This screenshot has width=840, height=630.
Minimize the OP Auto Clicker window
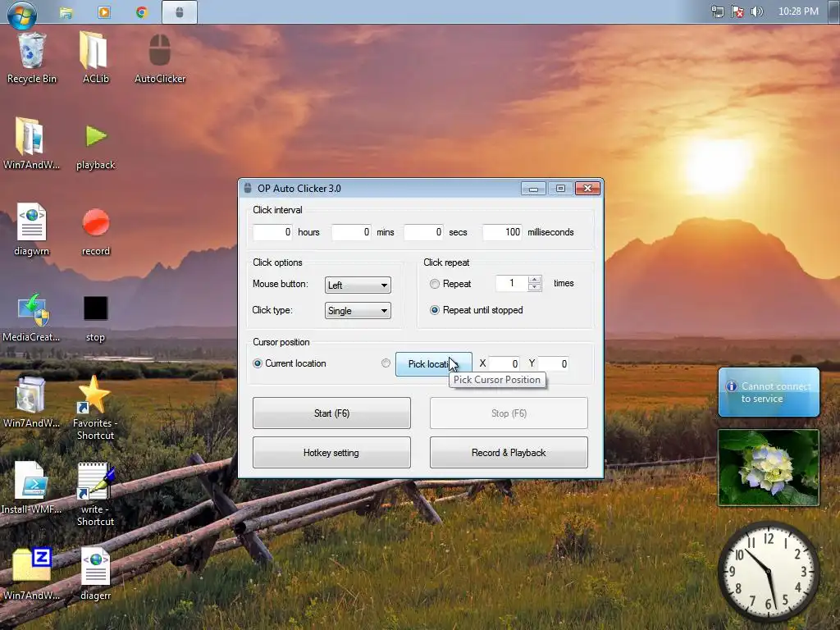pyautogui.click(x=533, y=189)
